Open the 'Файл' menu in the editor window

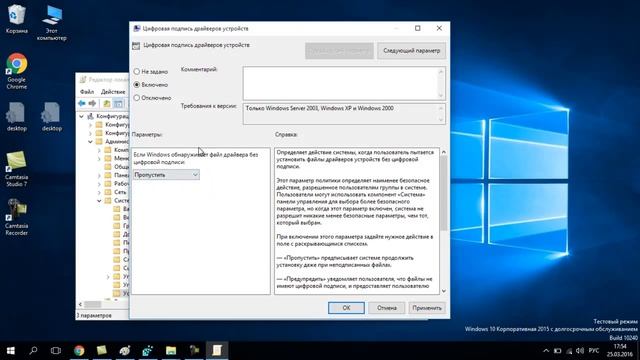(87, 92)
